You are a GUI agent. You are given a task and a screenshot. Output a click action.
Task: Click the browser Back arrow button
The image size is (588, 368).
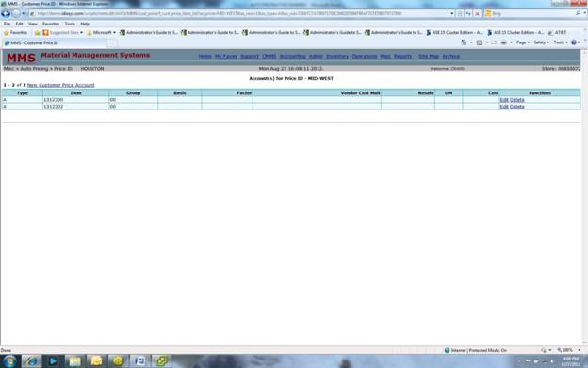click(6, 13)
